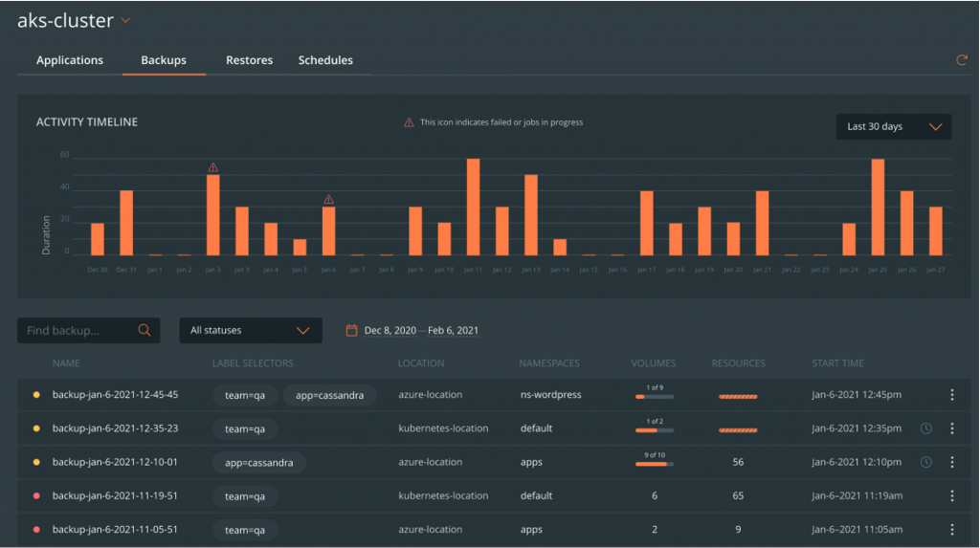This screenshot has height=548, width=980.
Task: Click the 9 of 10 volumes progress bar
Action: (655, 464)
